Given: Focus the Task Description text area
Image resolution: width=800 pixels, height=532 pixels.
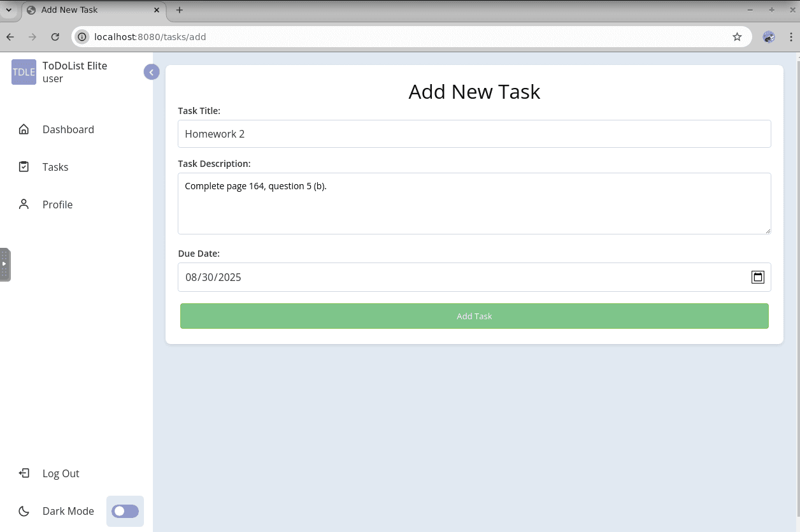Looking at the screenshot, I should coord(475,203).
